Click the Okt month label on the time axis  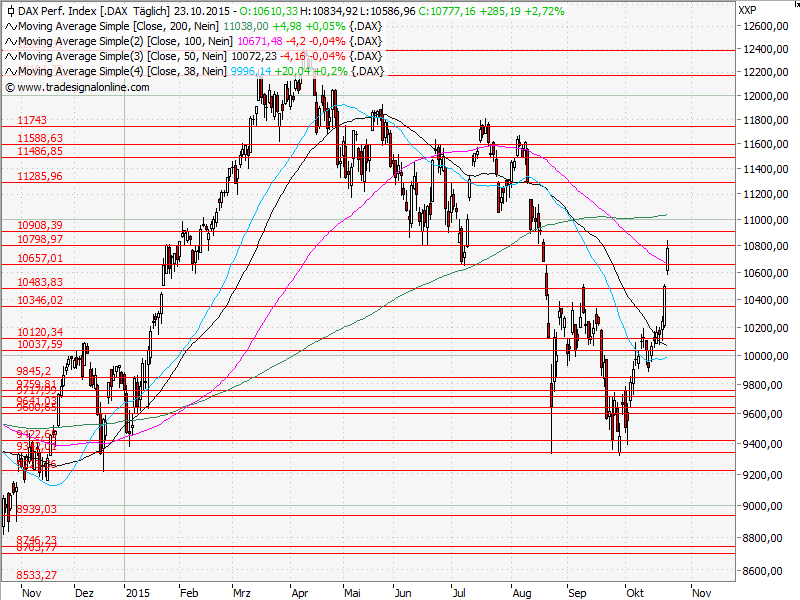tap(635, 592)
